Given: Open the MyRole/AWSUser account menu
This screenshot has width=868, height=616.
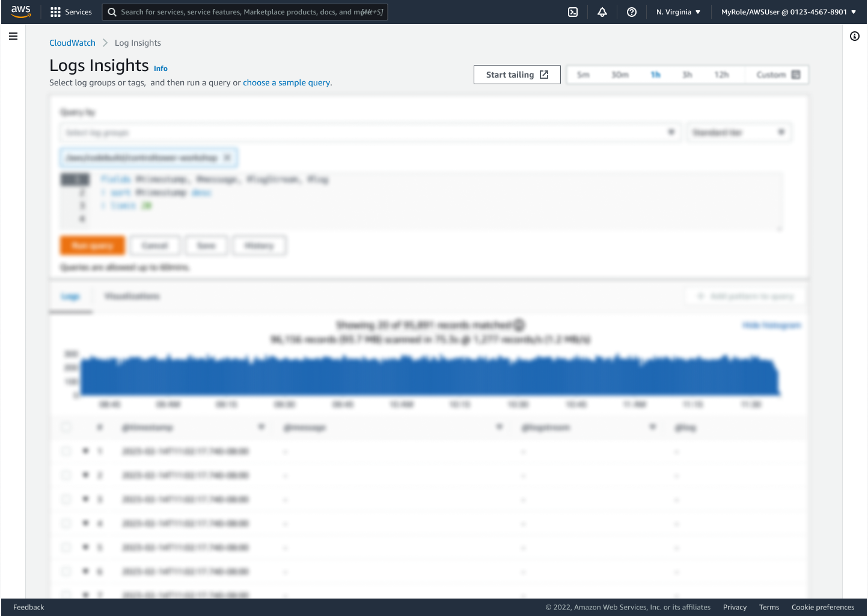Looking at the screenshot, I should pos(789,12).
